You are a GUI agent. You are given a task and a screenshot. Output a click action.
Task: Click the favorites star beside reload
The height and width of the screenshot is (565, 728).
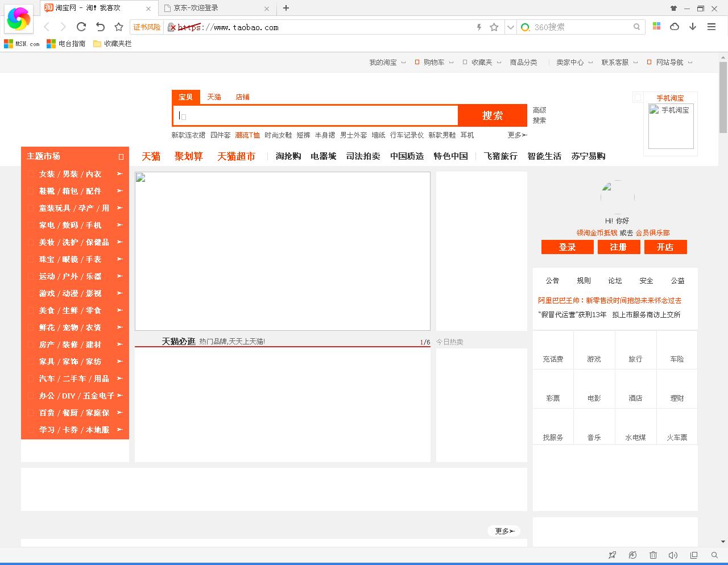click(119, 27)
